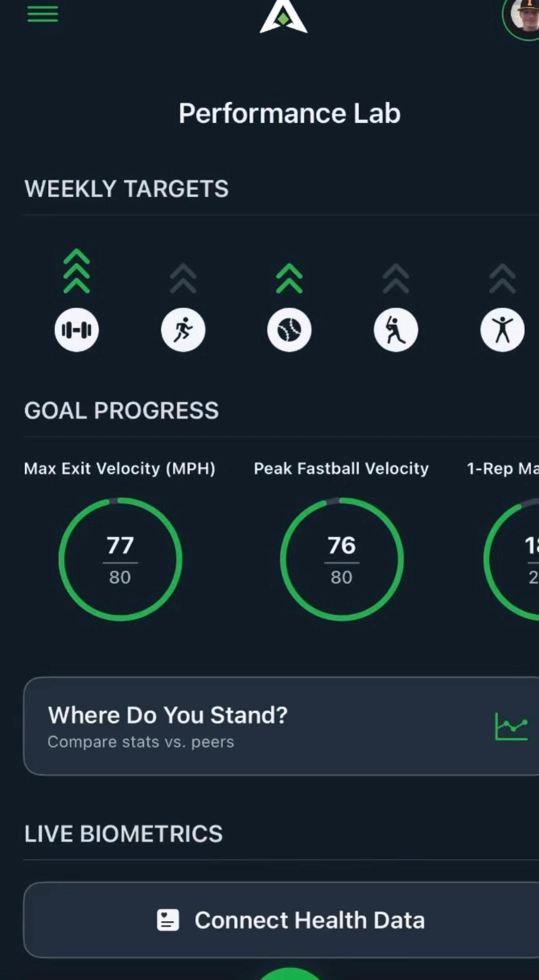Open Where Do You Stand comparison

[x=246, y=726]
